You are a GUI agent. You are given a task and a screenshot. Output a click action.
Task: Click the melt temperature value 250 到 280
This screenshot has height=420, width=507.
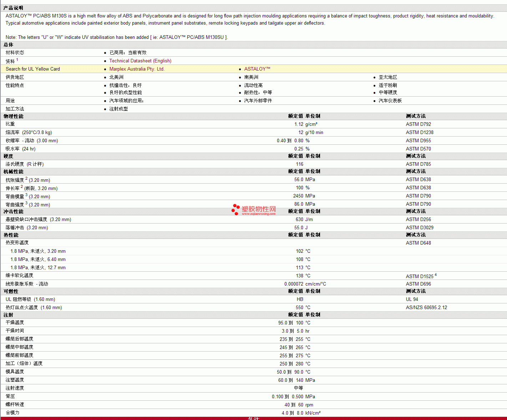291,364
